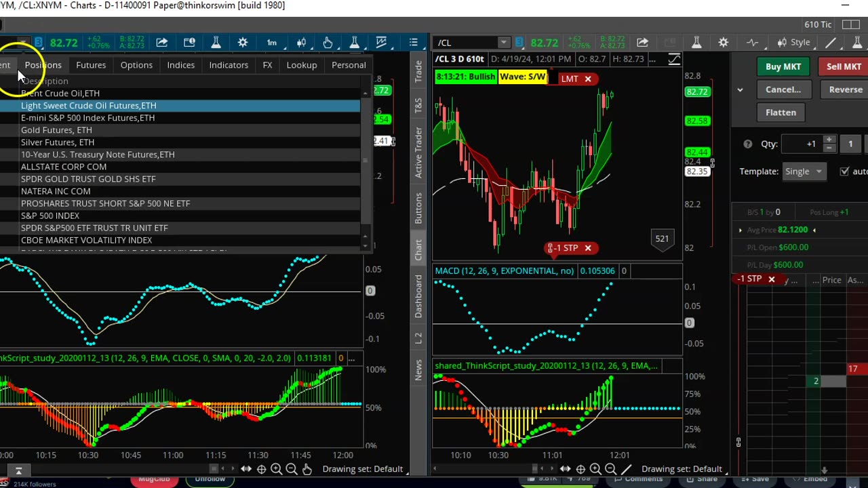The width and height of the screenshot is (868, 488).
Task: Remove the LMT order bubble on chart
Action: (588, 79)
